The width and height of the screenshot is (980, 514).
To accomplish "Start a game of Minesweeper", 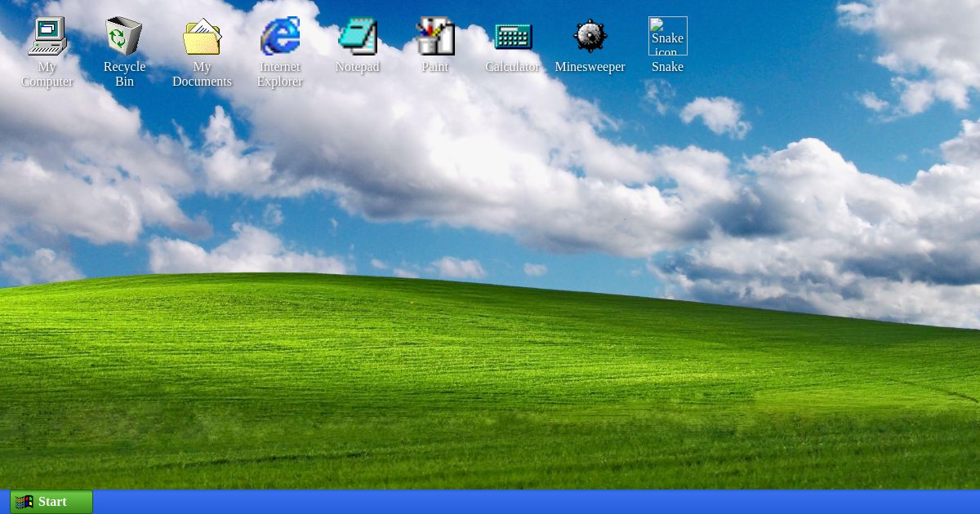I will 590,36.
